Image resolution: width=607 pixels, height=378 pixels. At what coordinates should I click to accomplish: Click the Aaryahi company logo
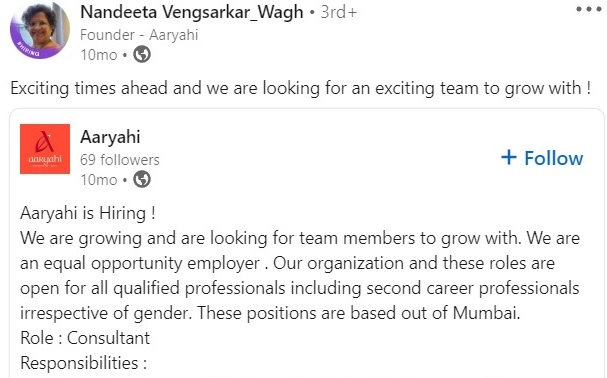click(x=45, y=149)
